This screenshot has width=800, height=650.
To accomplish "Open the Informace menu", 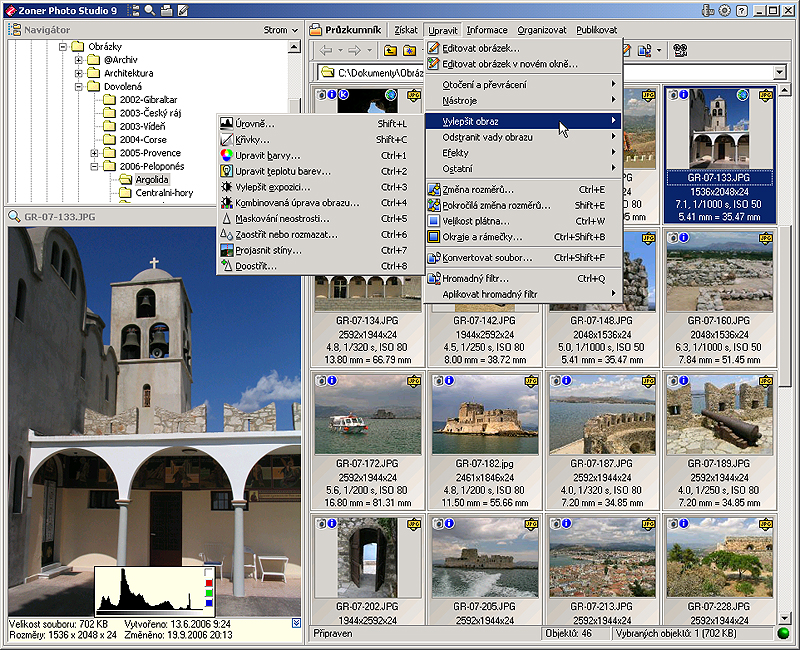I will click(x=486, y=30).
